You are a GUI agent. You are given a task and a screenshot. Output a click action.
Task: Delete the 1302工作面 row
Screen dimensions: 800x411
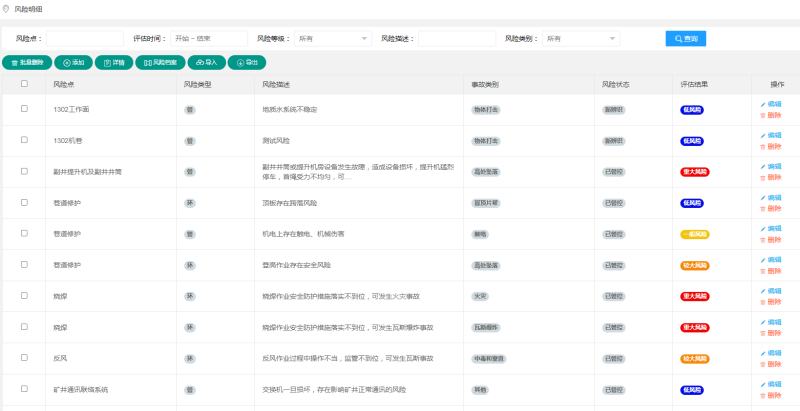click(771, 115)
